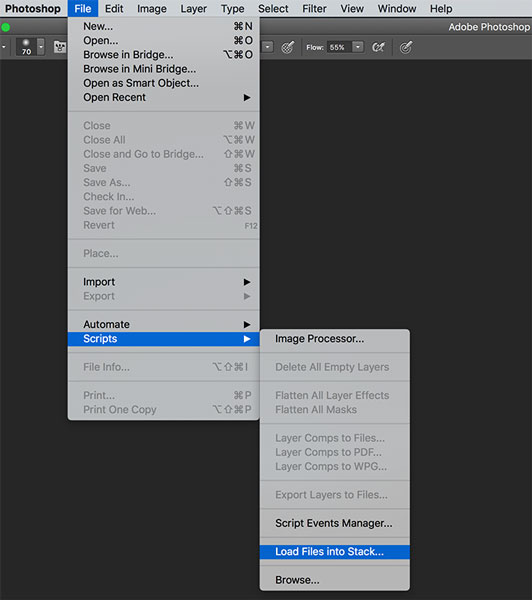Click the Flow value field showing 55%

(339, 47)
